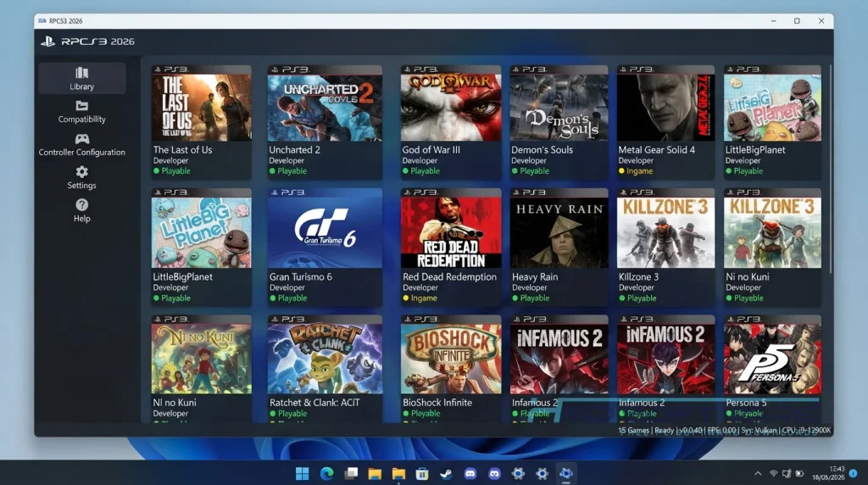The image size is (868, 485).
Task: Open the Wi-Fi network tray icon
Action: tap(773, 473)
